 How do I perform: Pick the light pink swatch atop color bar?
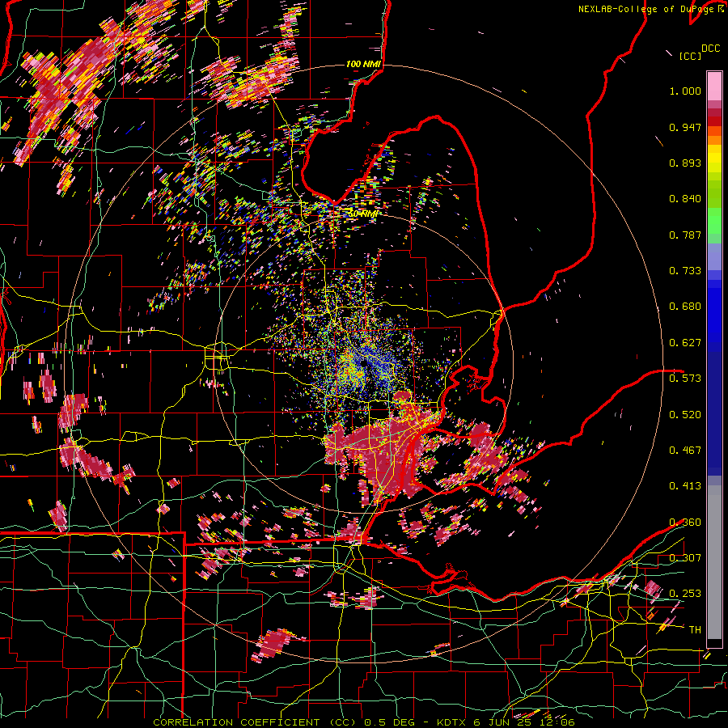click(x=714, y=86)
